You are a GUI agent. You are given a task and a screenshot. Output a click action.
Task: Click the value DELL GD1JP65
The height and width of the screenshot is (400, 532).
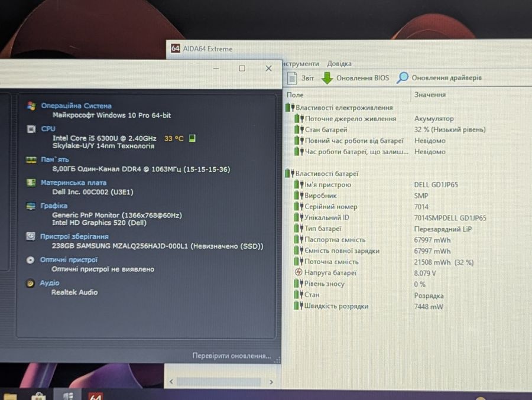click(x=436, y=184)
